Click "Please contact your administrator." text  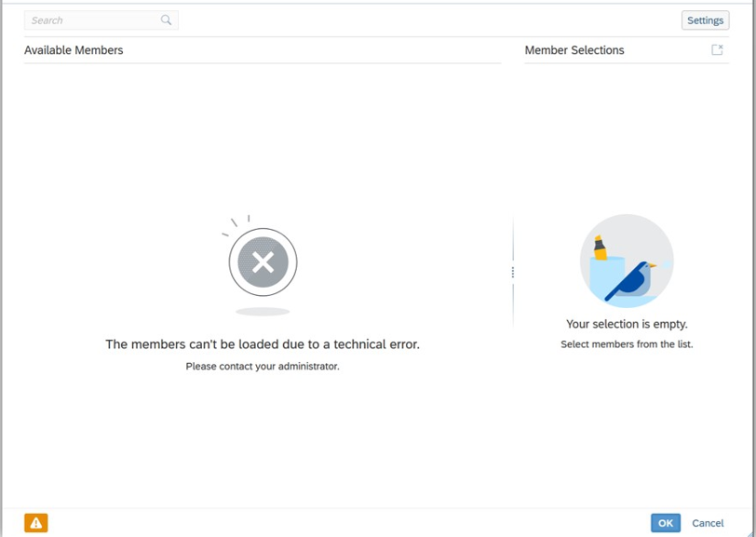click(263, 367)
